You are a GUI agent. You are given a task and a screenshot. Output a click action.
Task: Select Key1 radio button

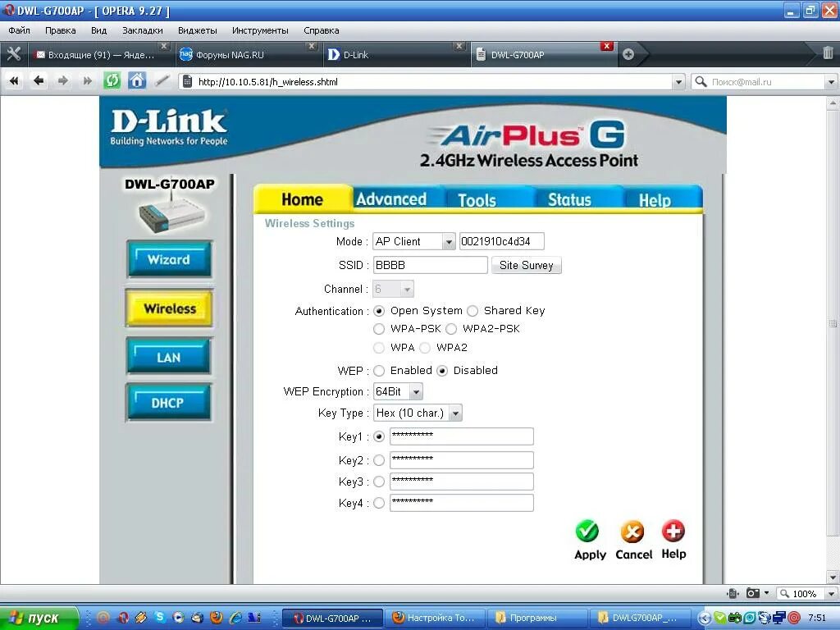click(379, 436)
